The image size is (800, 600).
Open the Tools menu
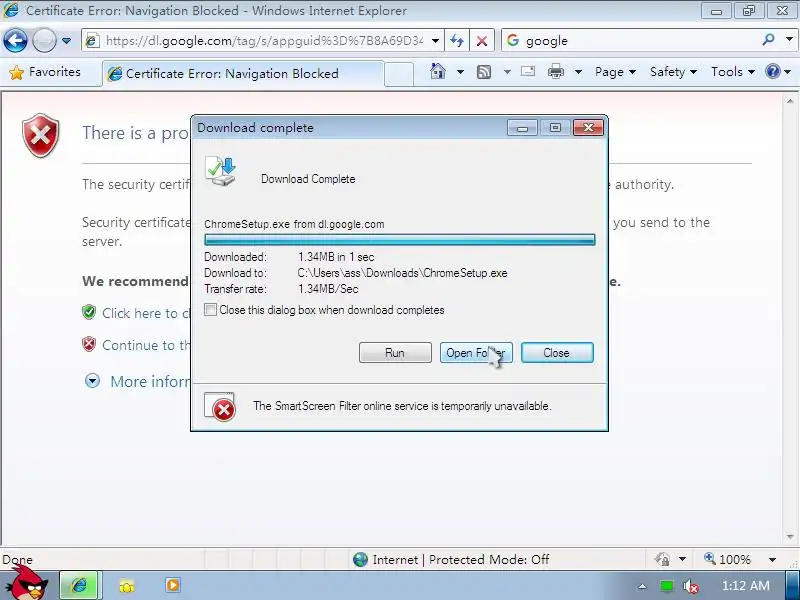(733, 72)
